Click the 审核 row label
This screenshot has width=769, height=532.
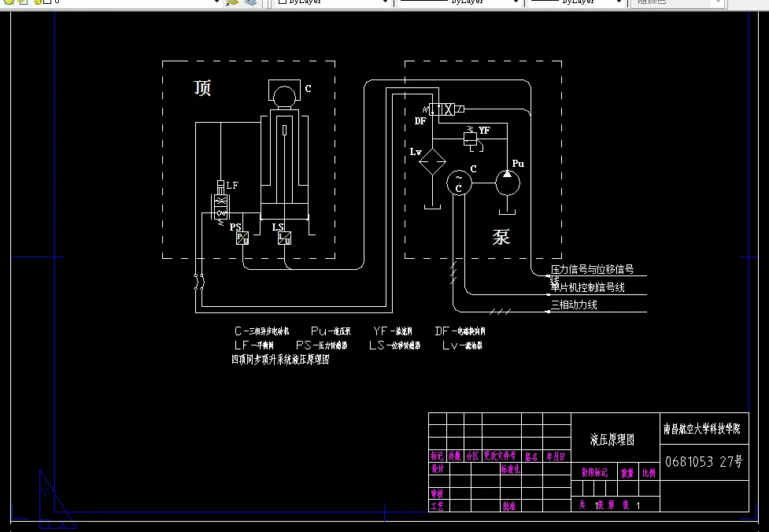(x=438, y=493)
